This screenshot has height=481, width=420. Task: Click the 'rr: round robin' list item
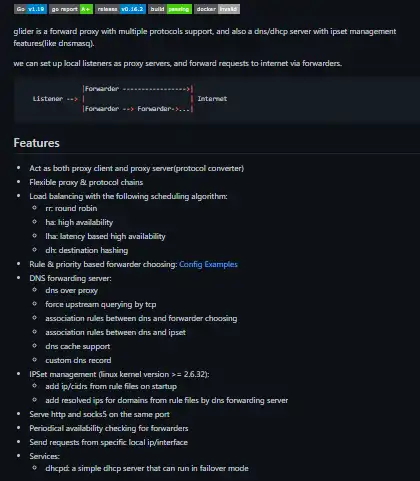(71, 208)
